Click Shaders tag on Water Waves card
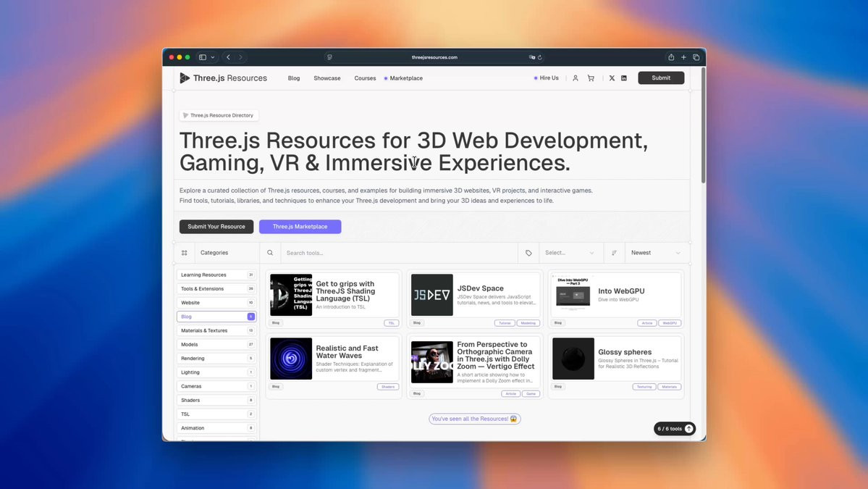Image resolution: width=868 pixels, height=489 pixels. pos(388,387)
